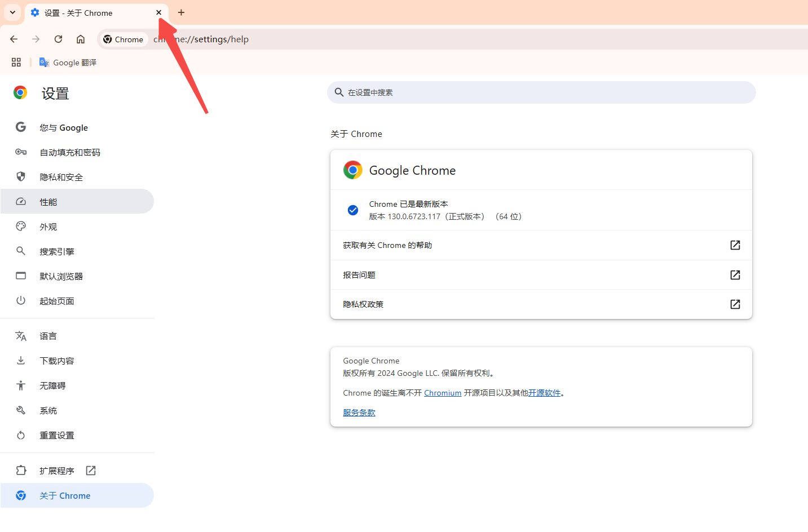This screenshot has width=808, height=532.
Task: Open the 外观 settings section
Action: (x=77, y=227)
